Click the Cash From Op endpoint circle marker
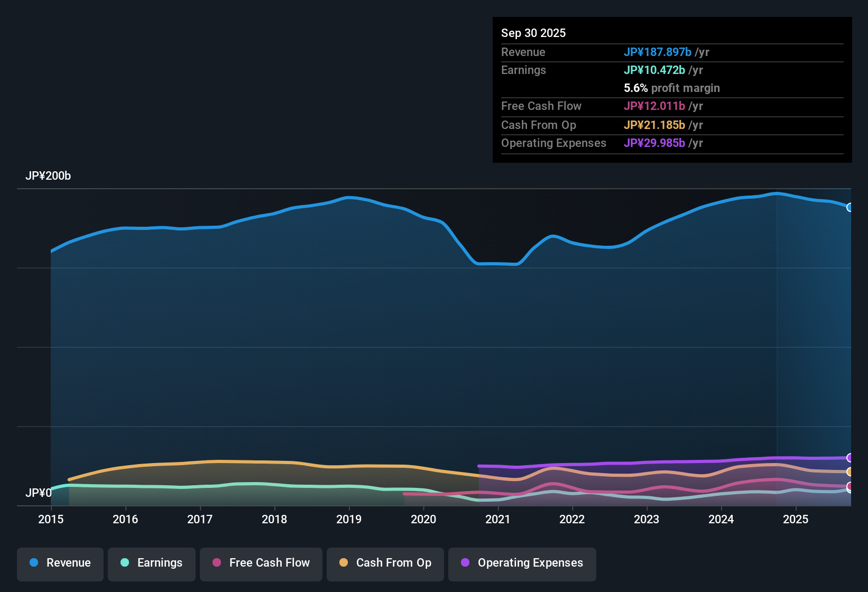The width and height of the screenshot is (868, 592). 849,472
